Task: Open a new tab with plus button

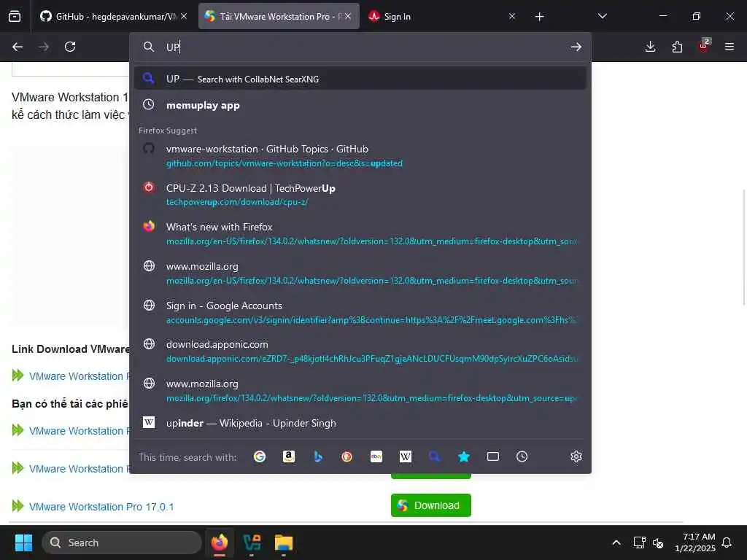Action: click(x=539, y=17)
